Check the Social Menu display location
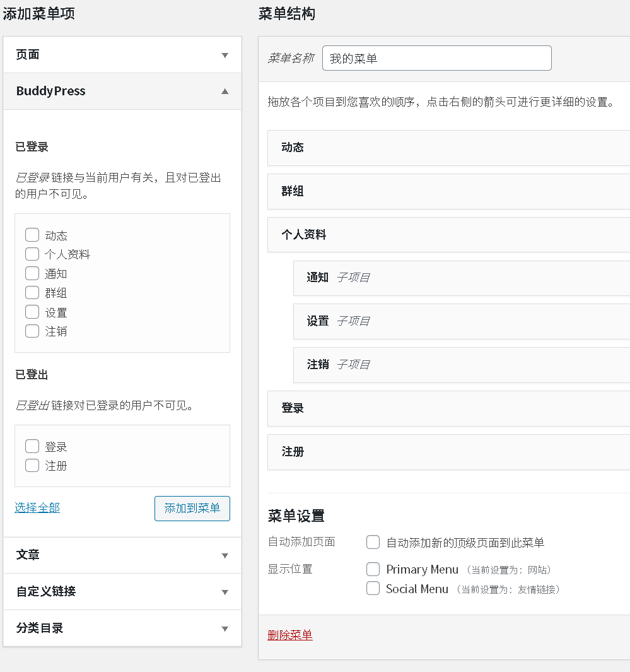This screenshot has height=672, width=630. tap(373, 589)
